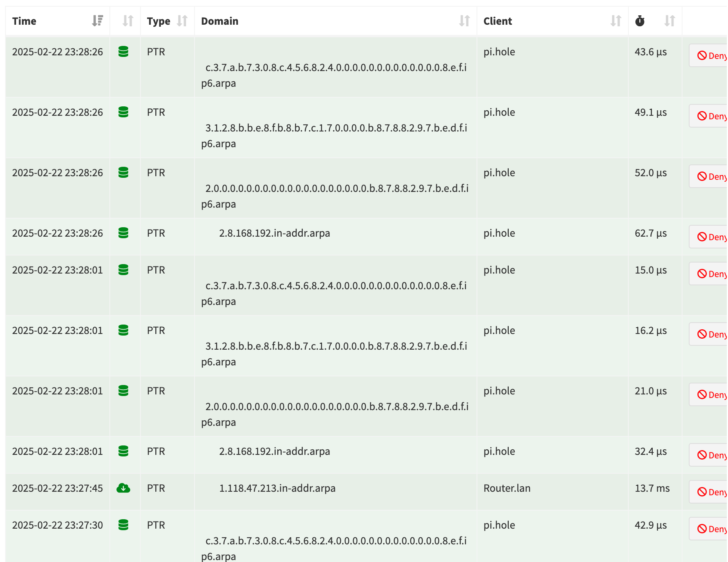Click the cache status icon in the 42.9 µs row
Image resolution: width=728 pixels, height=562 pixels.
124,525
